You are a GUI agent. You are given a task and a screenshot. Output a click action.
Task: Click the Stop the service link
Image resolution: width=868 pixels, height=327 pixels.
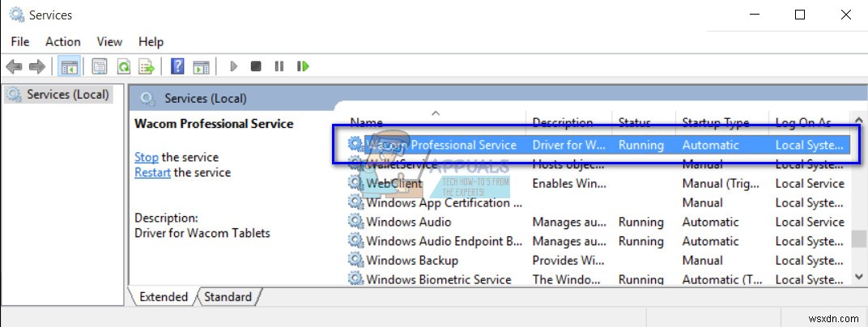point(146,157)
